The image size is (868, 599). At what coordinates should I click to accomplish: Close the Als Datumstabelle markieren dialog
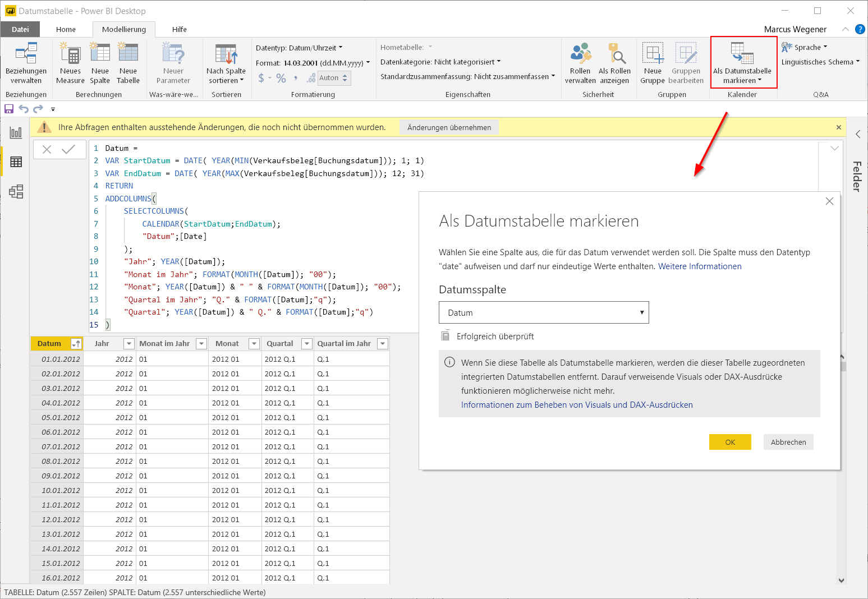click(829, 201)
